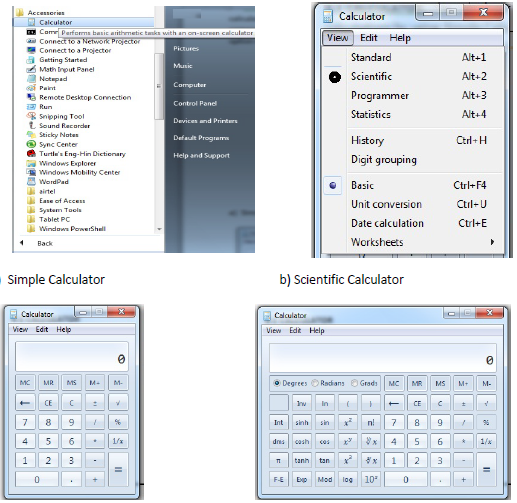Open Connect to a Projector entry
Viewport: 517px width, 503px height.
69,50
